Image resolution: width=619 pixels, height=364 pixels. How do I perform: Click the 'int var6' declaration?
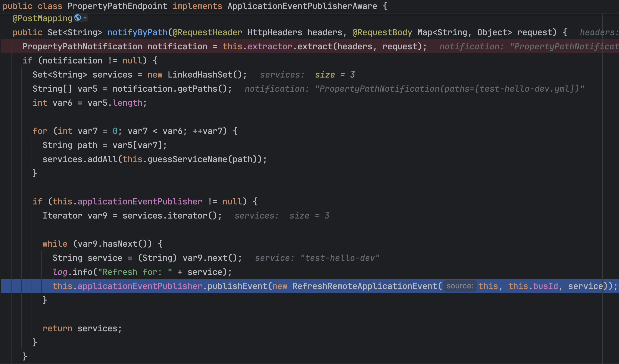pyautogui.click(x=53, y=103)
